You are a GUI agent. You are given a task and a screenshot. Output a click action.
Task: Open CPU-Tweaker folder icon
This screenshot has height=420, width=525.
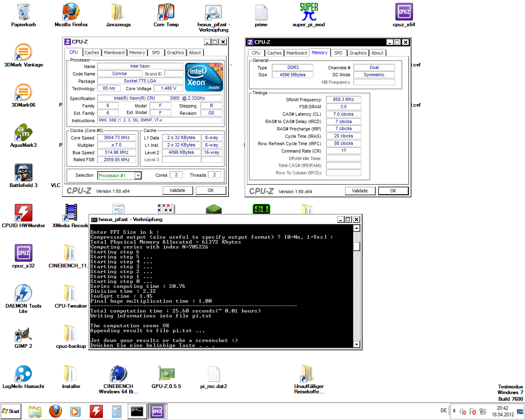(71, 297)
